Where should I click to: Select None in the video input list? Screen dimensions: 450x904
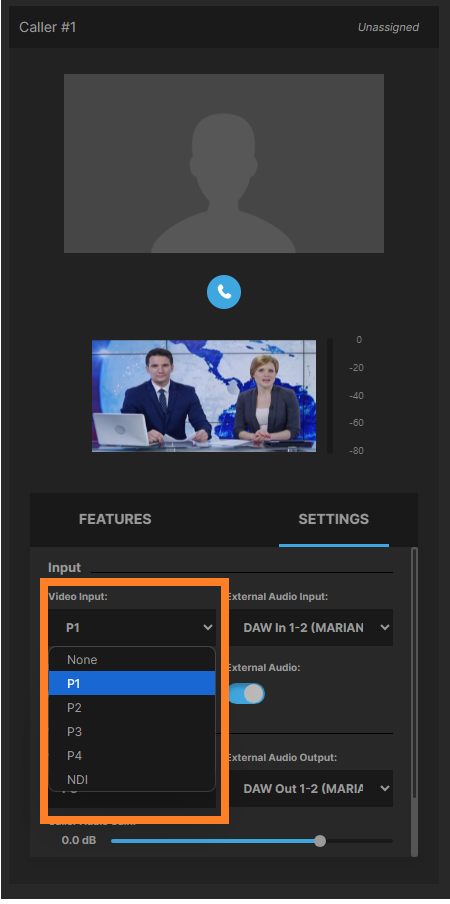132,660
